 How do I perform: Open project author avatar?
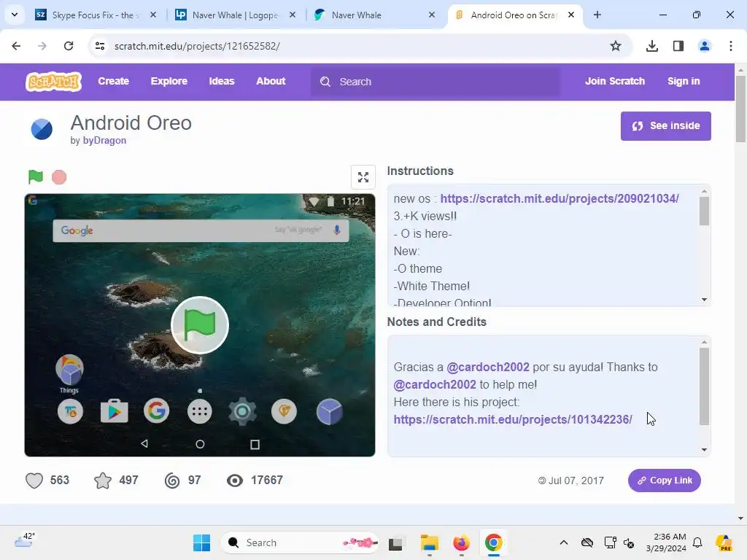[x=42, y=129]
